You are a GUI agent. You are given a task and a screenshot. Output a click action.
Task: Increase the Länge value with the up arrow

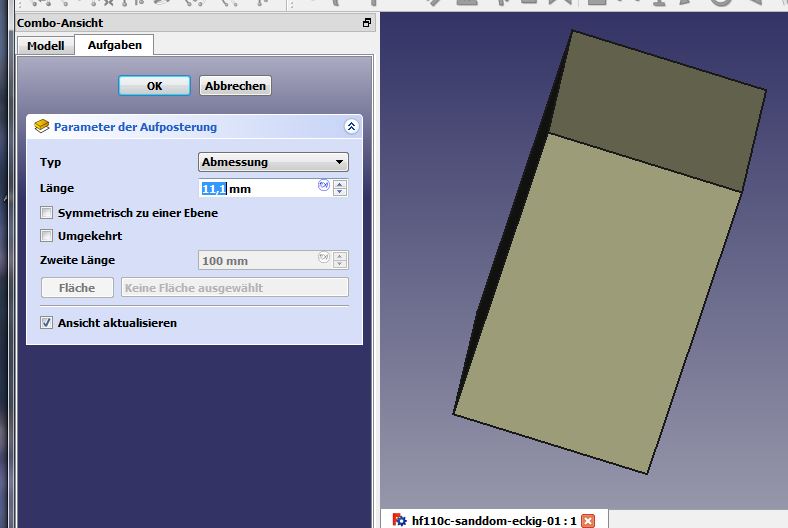pyautogui.click(x=341, y=184)
